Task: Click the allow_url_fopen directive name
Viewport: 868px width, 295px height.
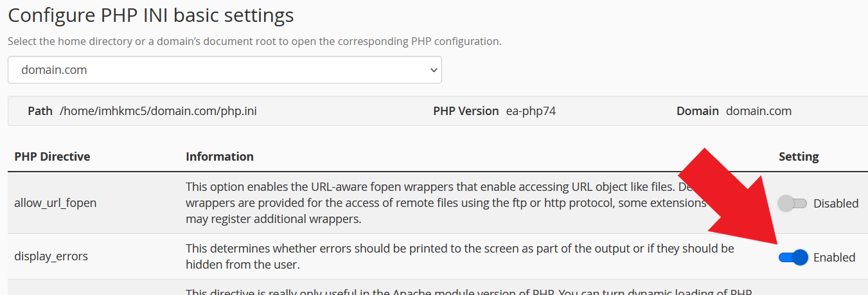Action: 55,203
